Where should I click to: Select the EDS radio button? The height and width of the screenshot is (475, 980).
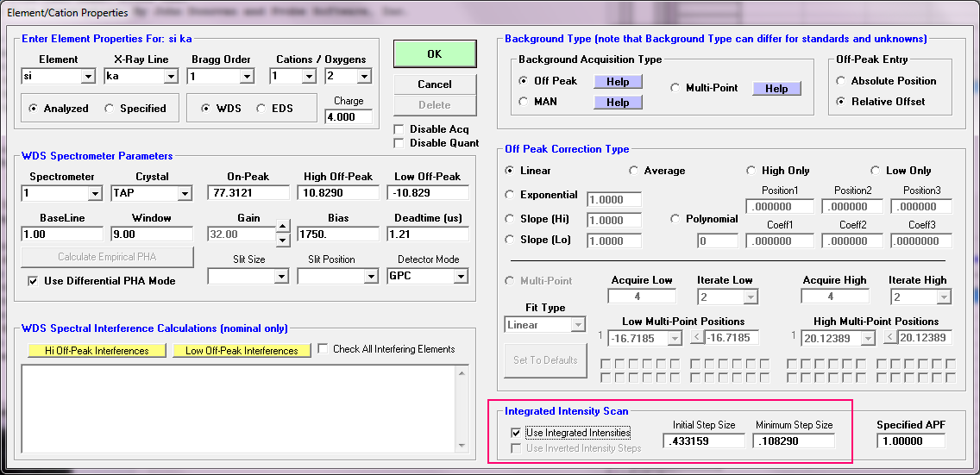click(261, 109)
